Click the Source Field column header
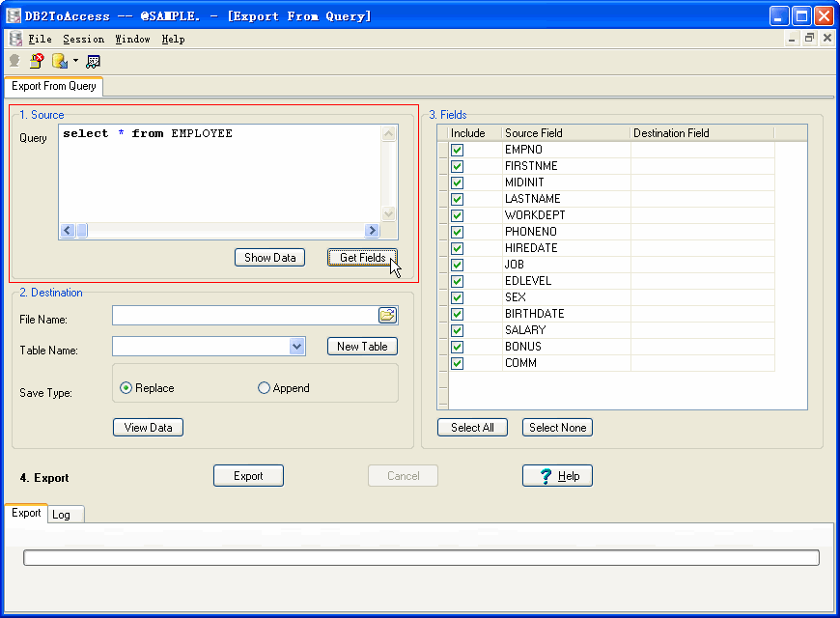 pyautogui.click(x=566, y=133)
